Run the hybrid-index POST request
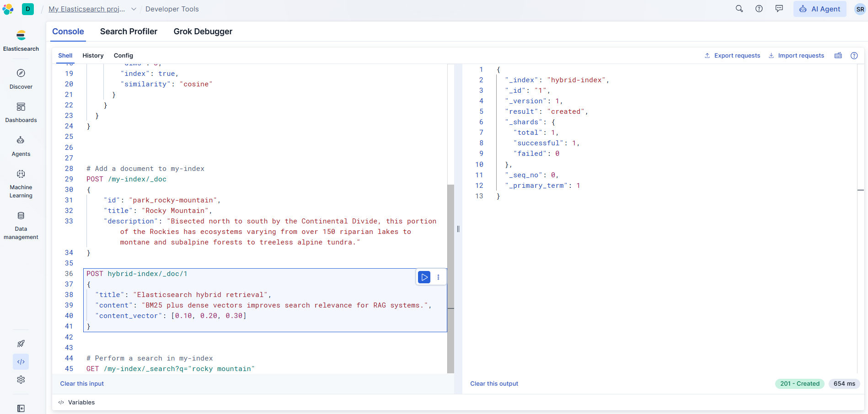 point(424,277)
